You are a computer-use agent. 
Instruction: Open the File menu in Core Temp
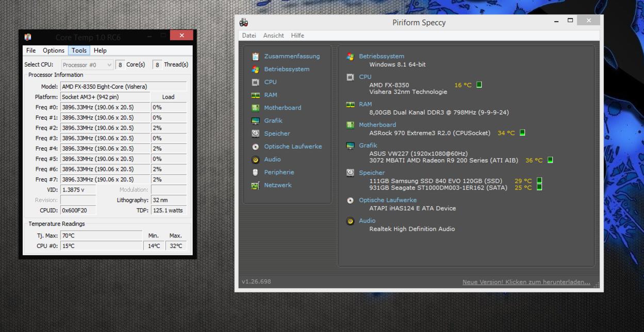tap(31, 51)
